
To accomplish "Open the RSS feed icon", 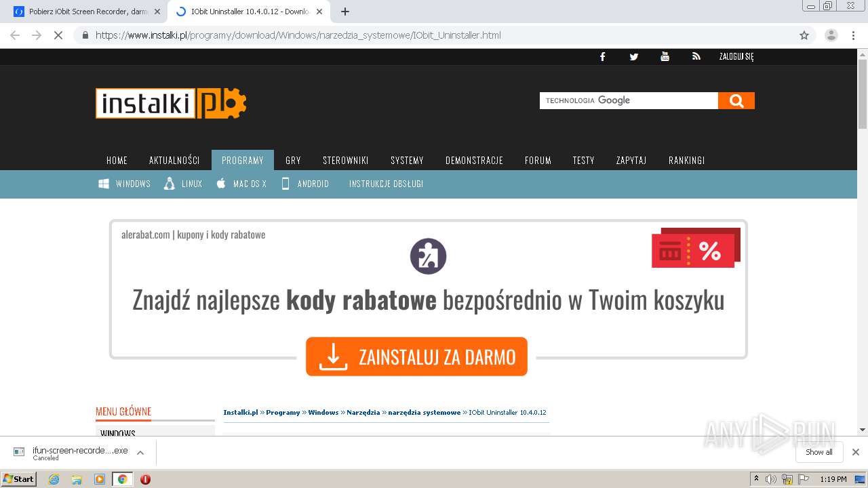I will (x=696, y=57).
